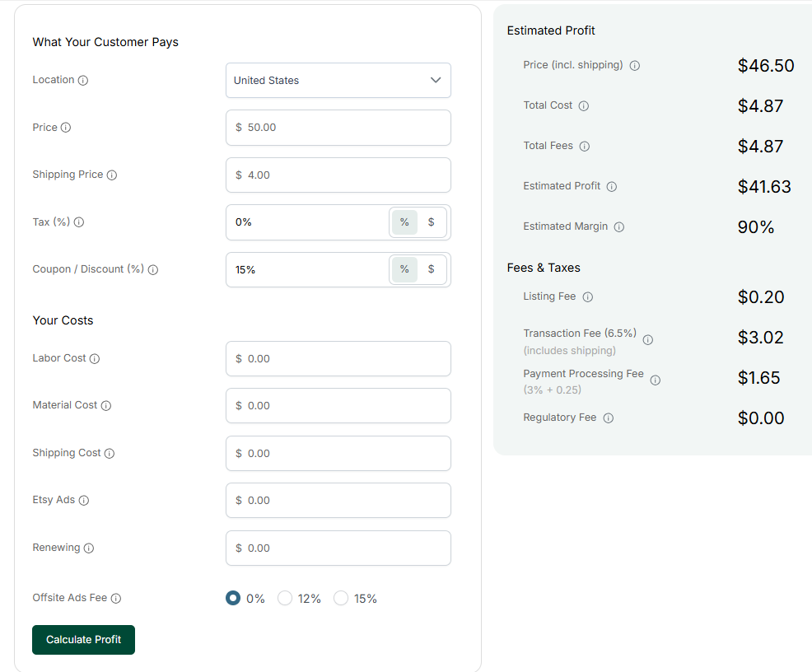Open the Etsy Ads info icon
The image size is (812, 672).
click(82, 500)
